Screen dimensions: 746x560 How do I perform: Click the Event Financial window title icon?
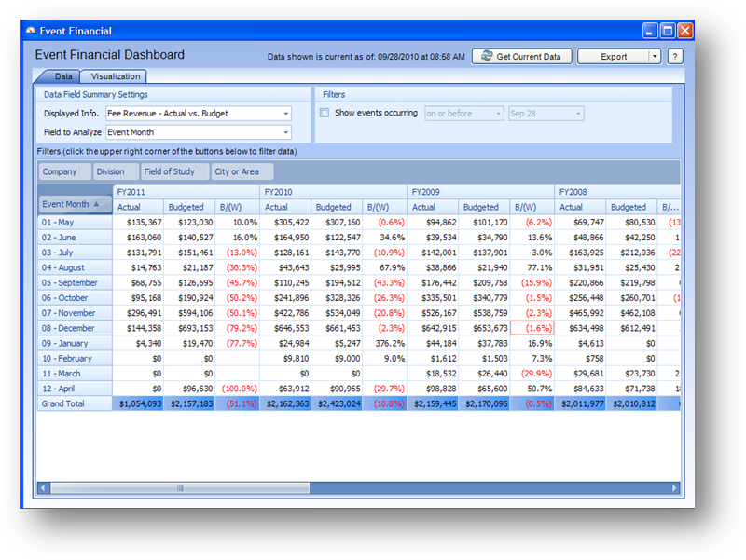tap(31, 31)
